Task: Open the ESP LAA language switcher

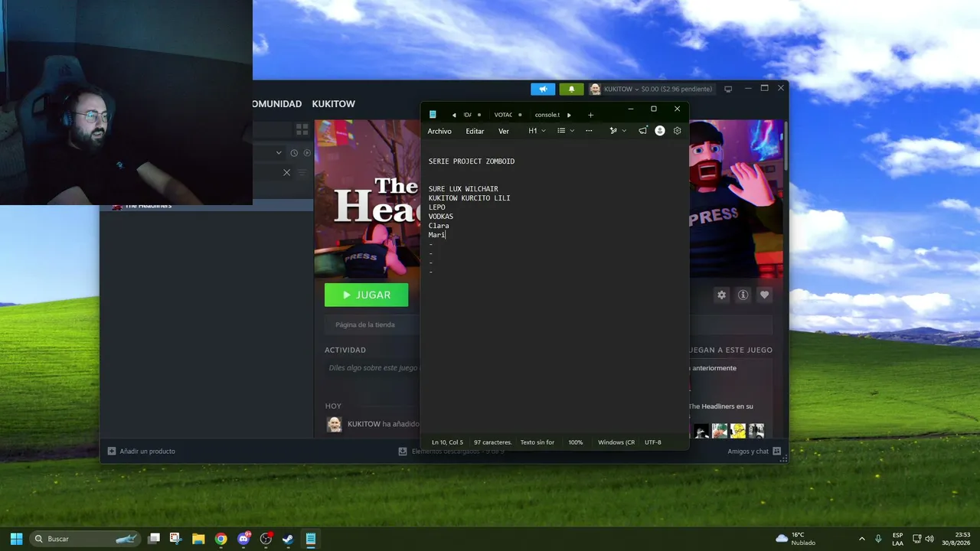Action: tap(897, 539)
